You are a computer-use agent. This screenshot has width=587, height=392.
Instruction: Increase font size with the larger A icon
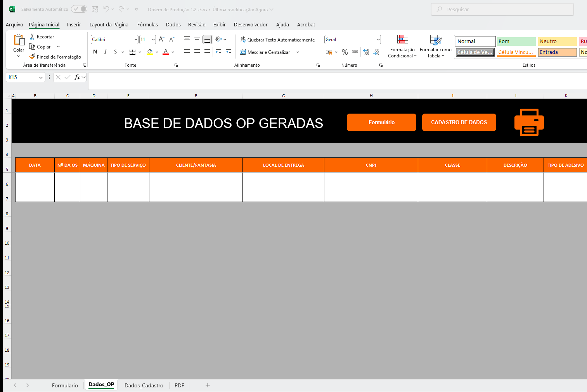162,39
